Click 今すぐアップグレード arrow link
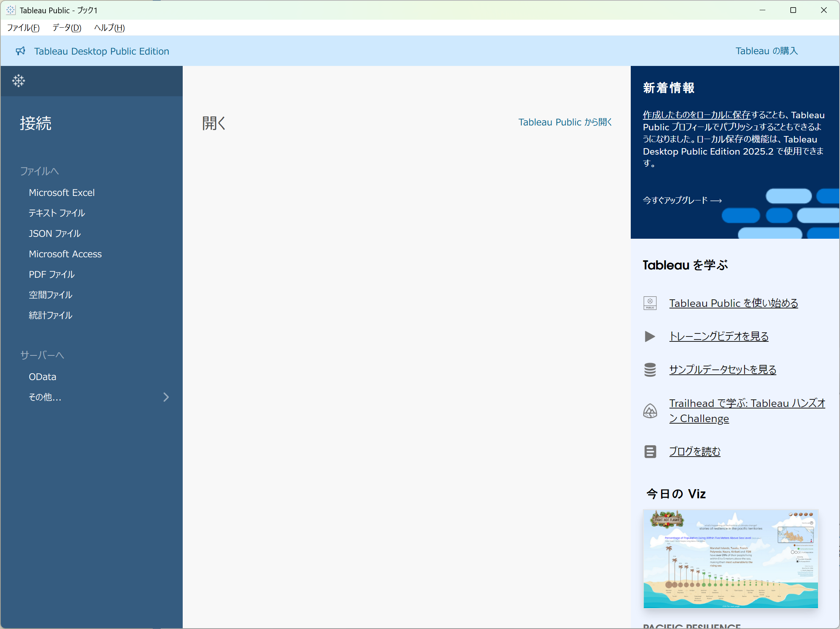This screenshot has width=840, height=629. click(682, 200)
